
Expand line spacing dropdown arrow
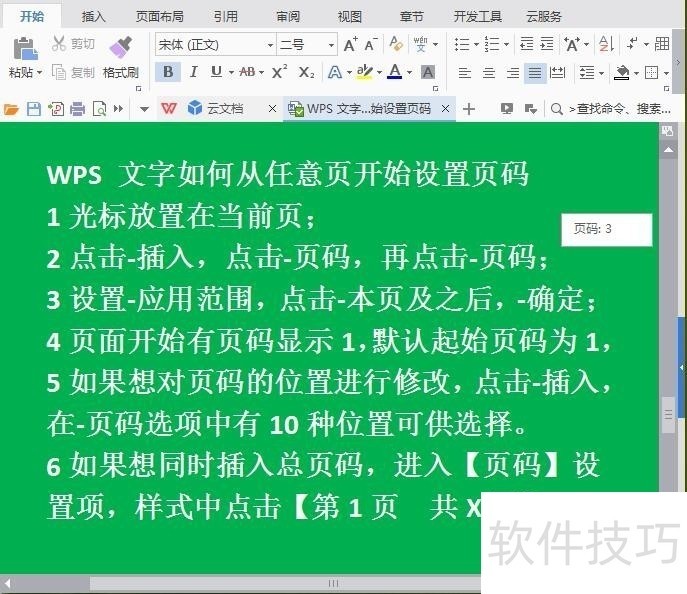[x=601, y=73]
